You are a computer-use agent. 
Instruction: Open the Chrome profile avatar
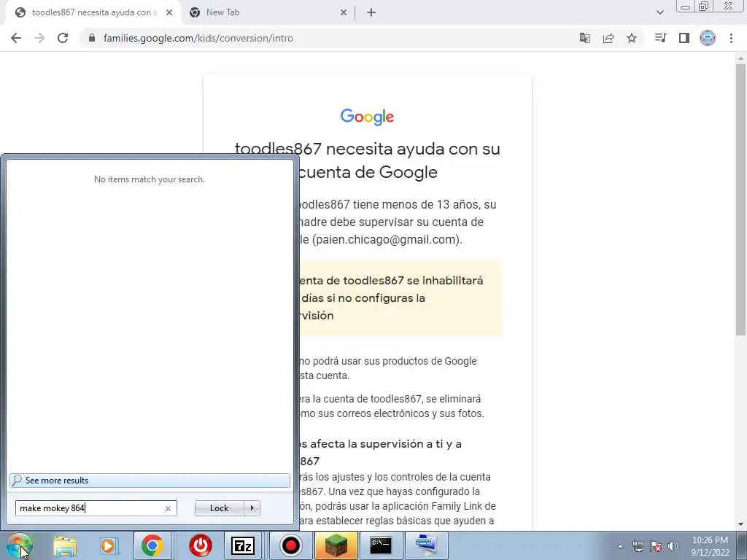click(708, 38)
